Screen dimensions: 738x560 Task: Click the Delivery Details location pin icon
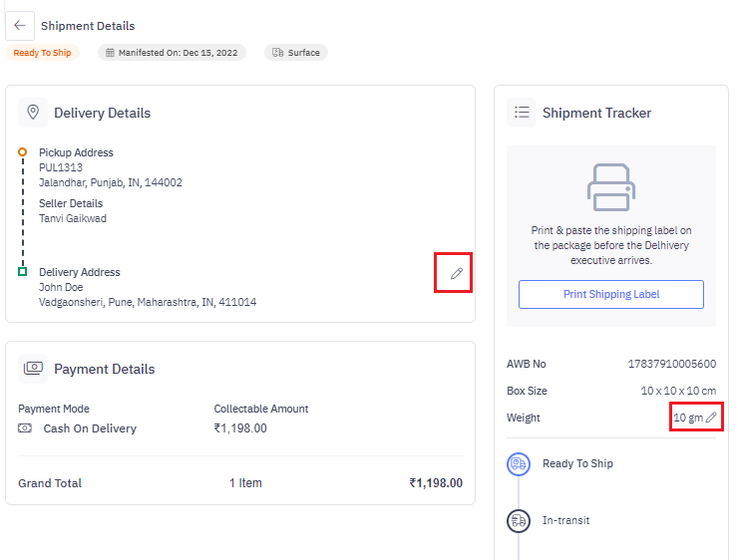point(33,113)
